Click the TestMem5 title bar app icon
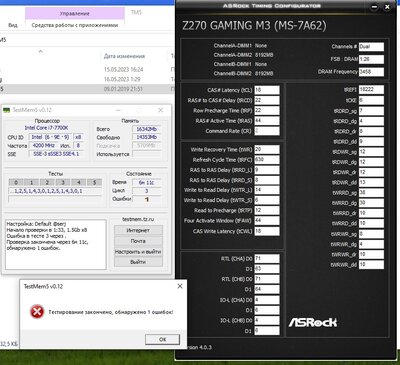The height and width of the screenshot is (365, 400). pyautogui.click(x=6, y=110)
